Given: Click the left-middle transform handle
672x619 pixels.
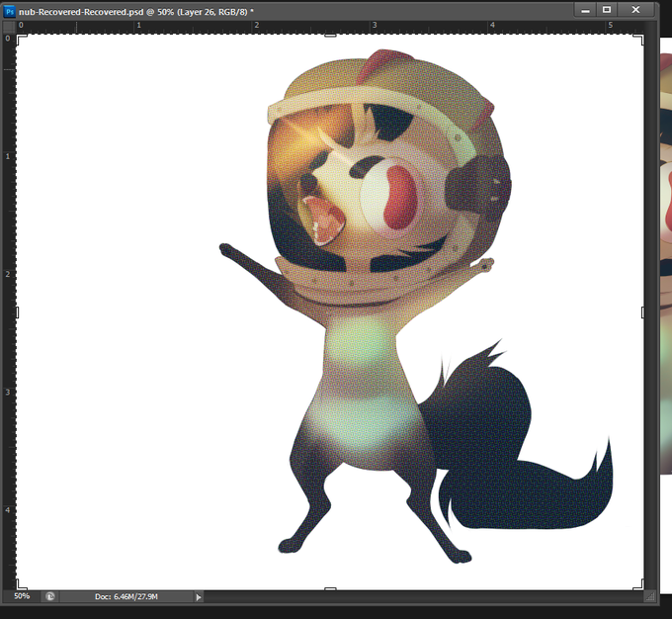Looking at the screenshot, I should 17,312.
